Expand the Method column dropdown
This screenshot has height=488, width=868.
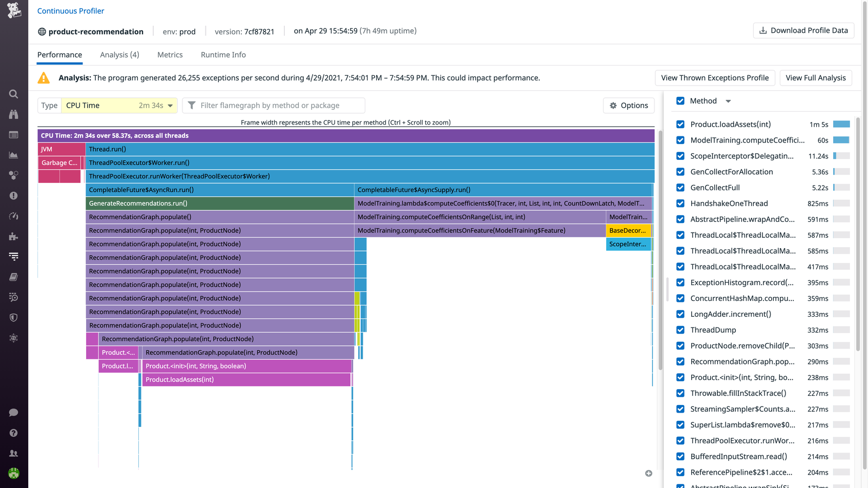[728, 101]
